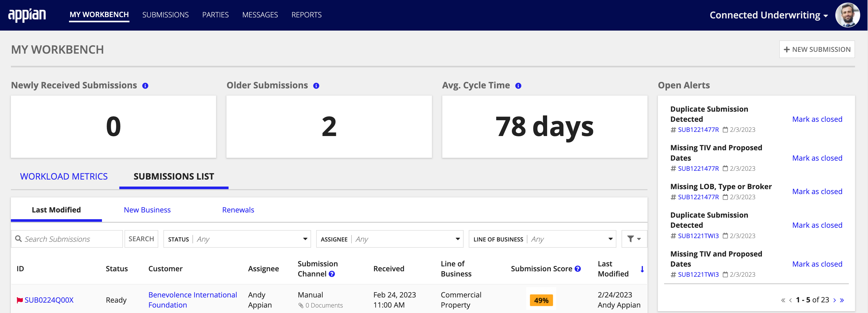The width and height of the screenshot is (868, 313).
Task: Open SUB1221477R link under first Duplicate Submission alert
Action: tap(698, 130)
